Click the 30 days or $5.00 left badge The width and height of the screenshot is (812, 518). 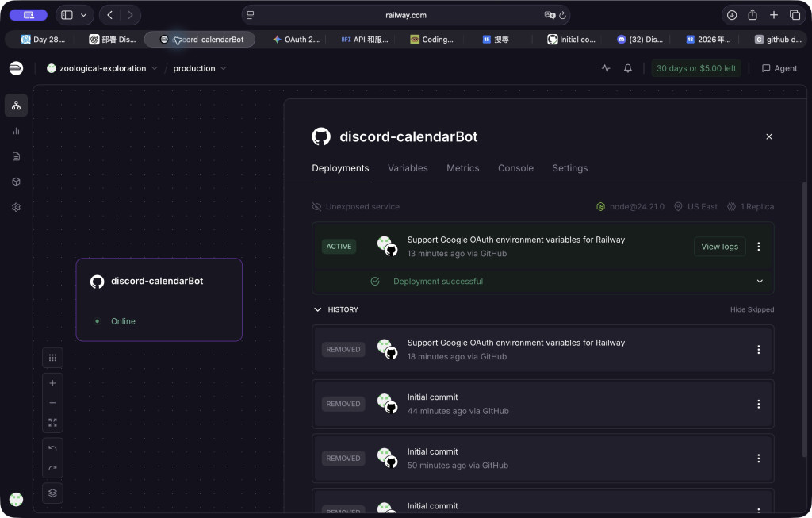pos(696,68)
